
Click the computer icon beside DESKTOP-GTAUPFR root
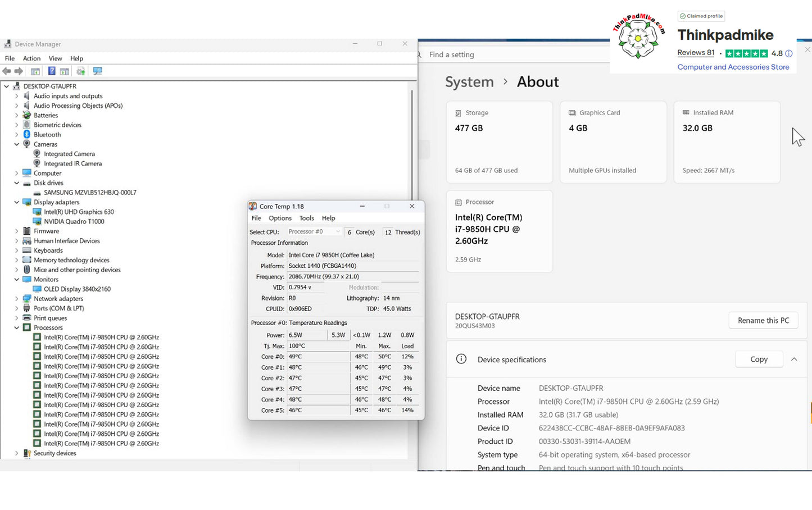(x=16, y=86)
